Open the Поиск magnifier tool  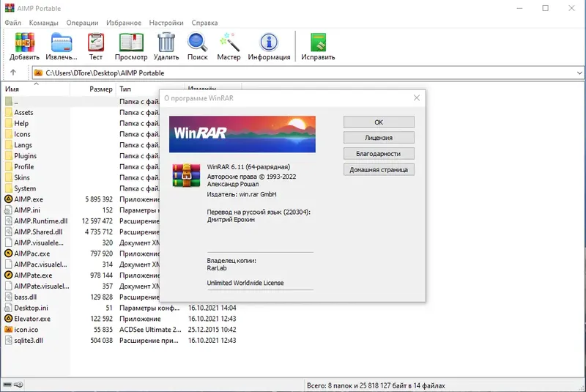(197, 42)
